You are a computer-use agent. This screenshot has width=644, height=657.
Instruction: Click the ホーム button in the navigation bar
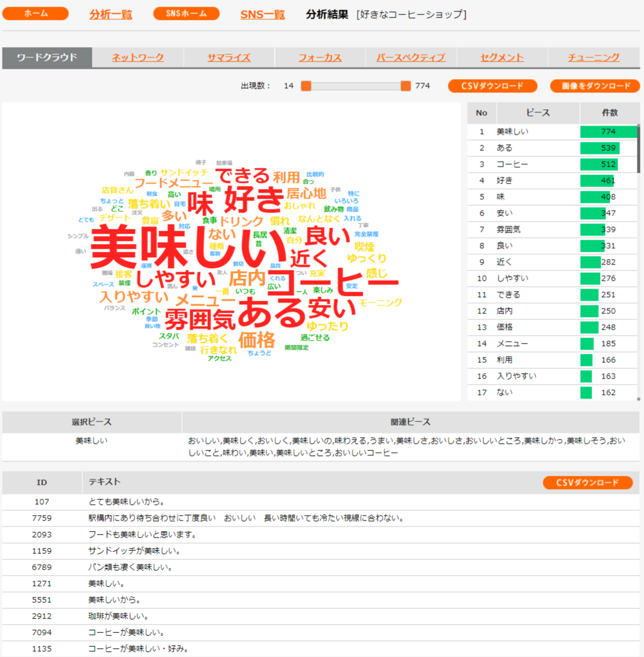[36, 13]
